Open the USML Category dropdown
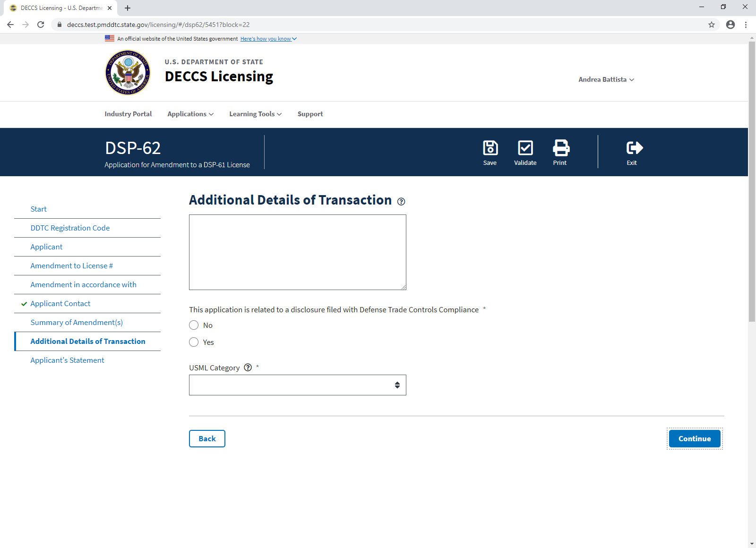The height and width of the screenshot is (548, 756). [297, 385]
